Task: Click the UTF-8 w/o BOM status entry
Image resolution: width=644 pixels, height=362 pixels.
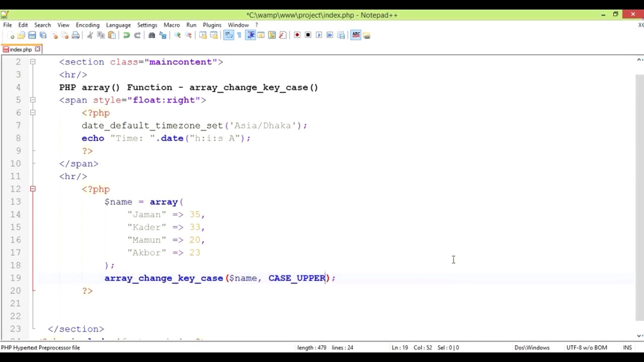Action: click(587, 347)
